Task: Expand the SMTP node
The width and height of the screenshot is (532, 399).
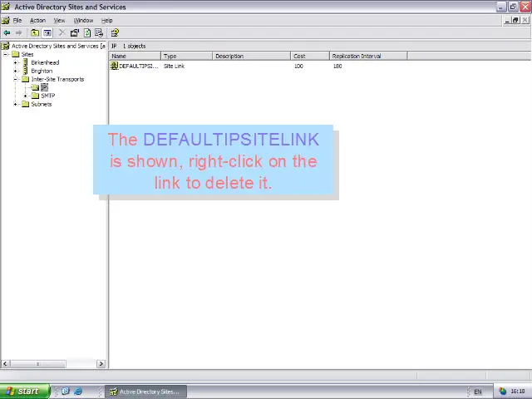Action: (x=26, y=96)
